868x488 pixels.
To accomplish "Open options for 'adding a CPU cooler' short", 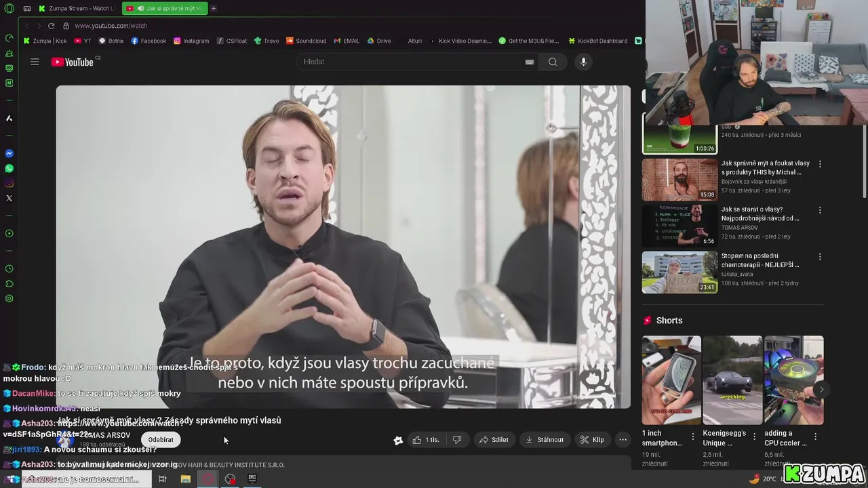I will pos(815,437).
